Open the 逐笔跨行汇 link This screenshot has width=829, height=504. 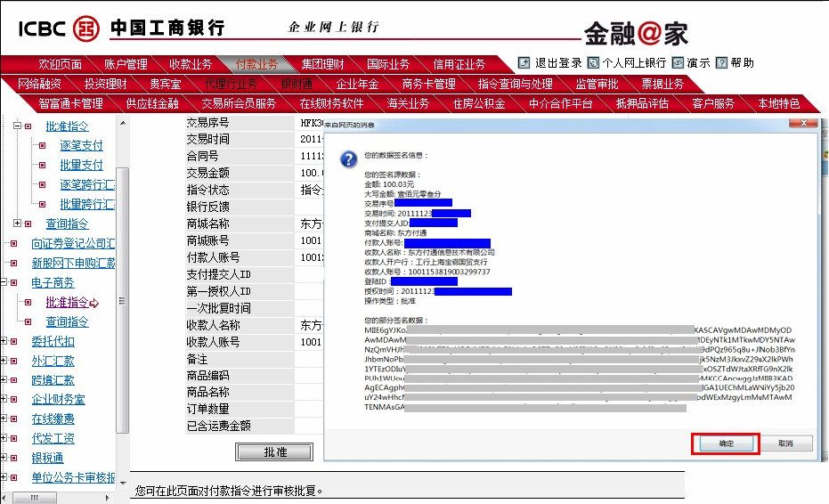[87, 184]
